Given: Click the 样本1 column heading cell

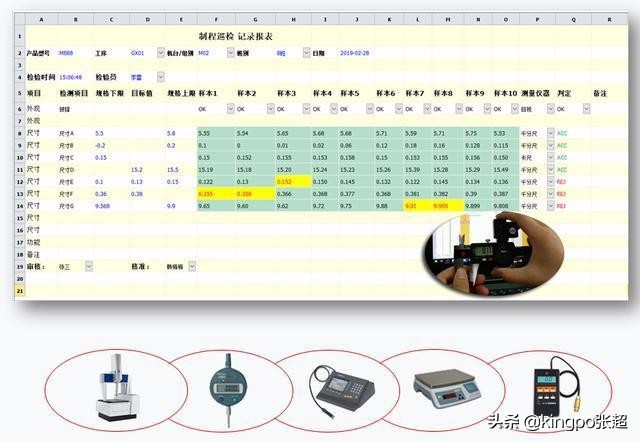Looking at the screenshot, I should (208, 93).
